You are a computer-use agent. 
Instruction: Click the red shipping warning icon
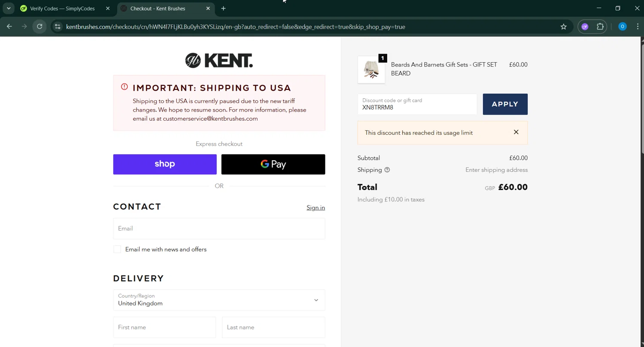click(125, 87)
